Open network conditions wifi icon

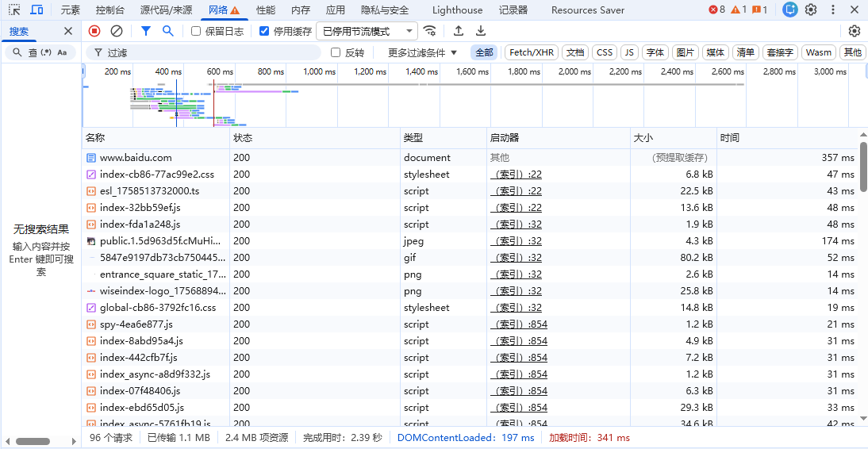click(x=429, y=31)
